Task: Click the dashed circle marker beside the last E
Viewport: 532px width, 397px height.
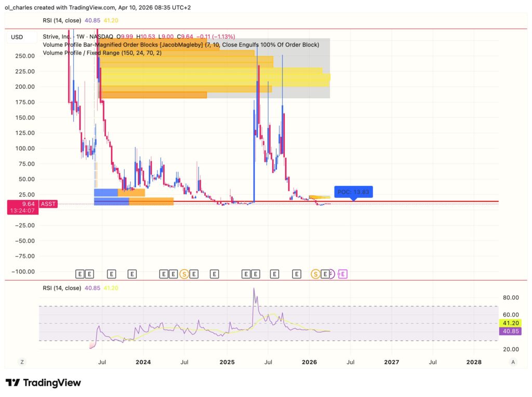Action: pyautogui.click(x=332, y=274)
